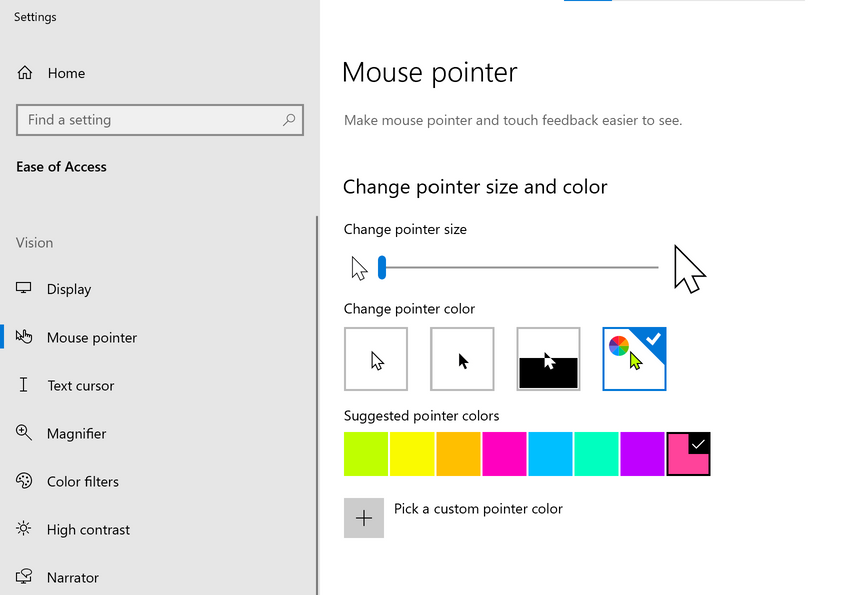Click the Color filters palette icon
Viewport: 858px width, 595px height.
coord(25,481)
